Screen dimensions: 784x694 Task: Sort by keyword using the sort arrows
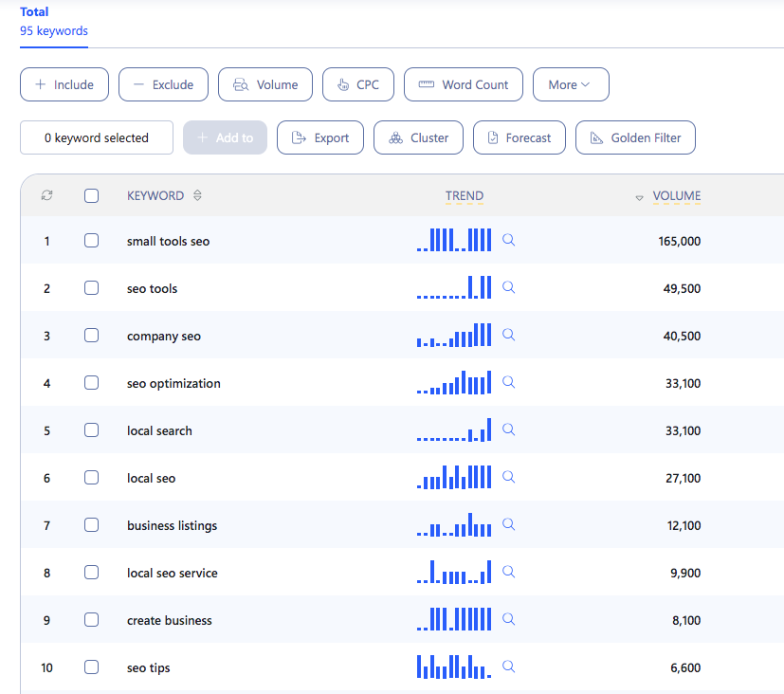tap(197, 195)
